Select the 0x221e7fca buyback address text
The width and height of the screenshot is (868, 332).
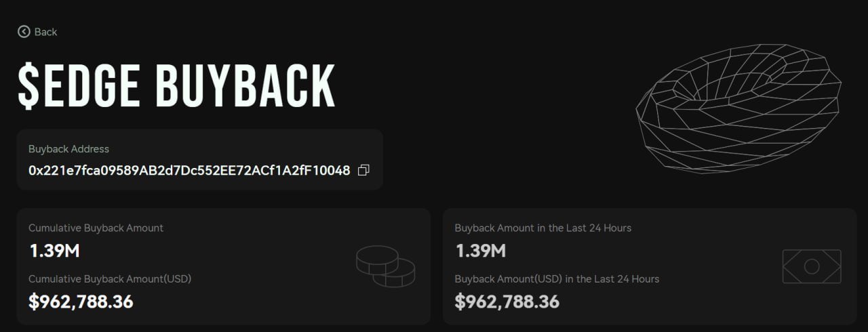point(189,170)
